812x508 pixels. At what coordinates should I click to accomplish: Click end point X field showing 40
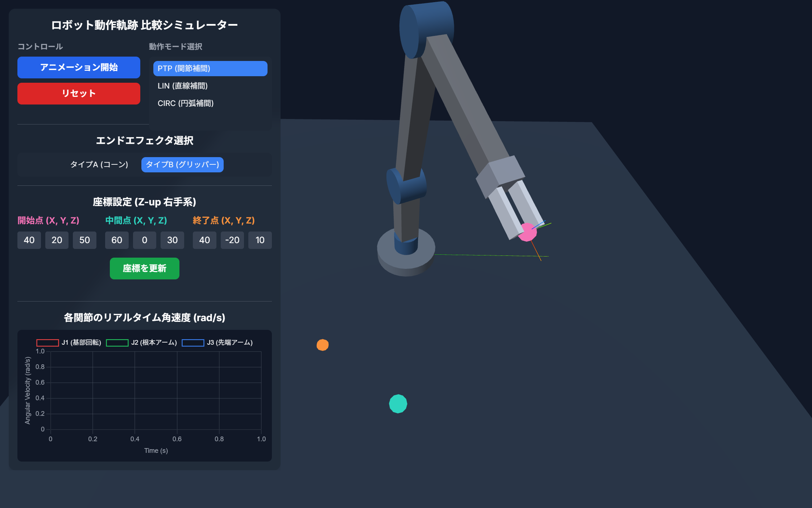[x=204, y=240]
